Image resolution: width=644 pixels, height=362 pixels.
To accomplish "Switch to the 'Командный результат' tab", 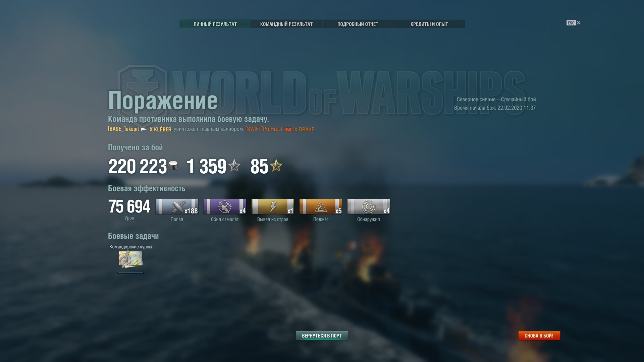I will coord(286,24).
